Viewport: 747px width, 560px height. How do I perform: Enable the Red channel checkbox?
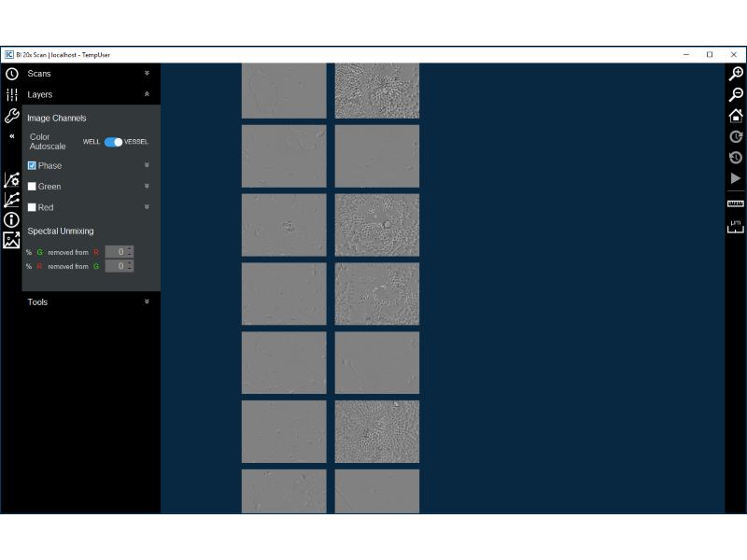pyautogui.click(x=32, y=207)
